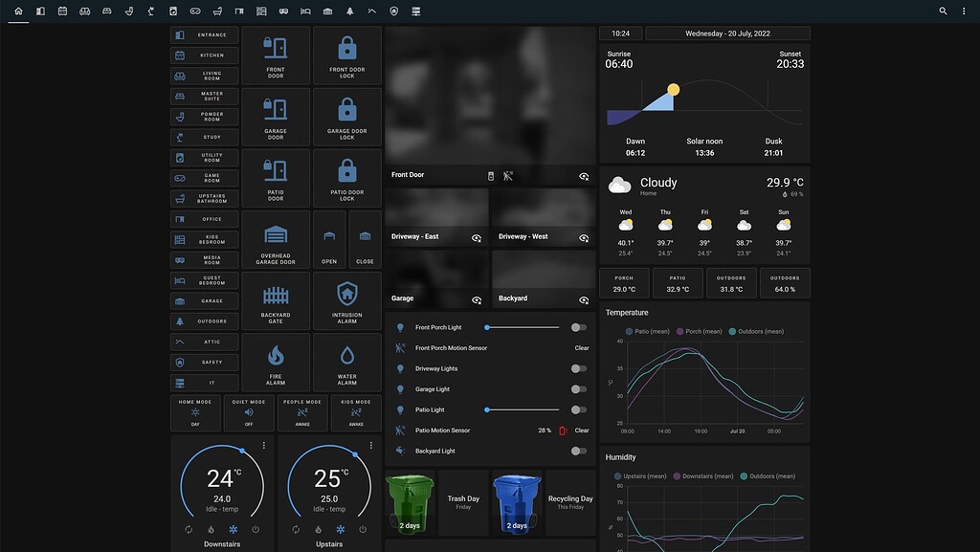Click the Backyard Gate icon
This screenshot has width=980, height=552.
pos(276,295)
